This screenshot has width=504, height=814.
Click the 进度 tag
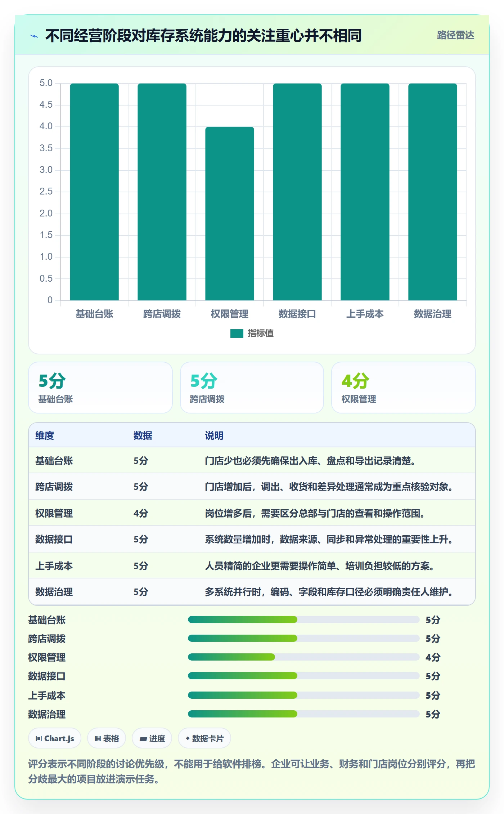[x=152, y=738]
